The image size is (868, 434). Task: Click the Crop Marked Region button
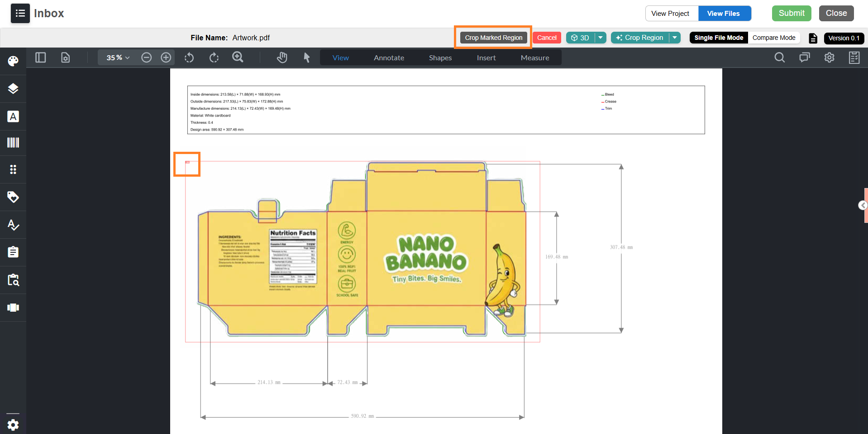494,38
